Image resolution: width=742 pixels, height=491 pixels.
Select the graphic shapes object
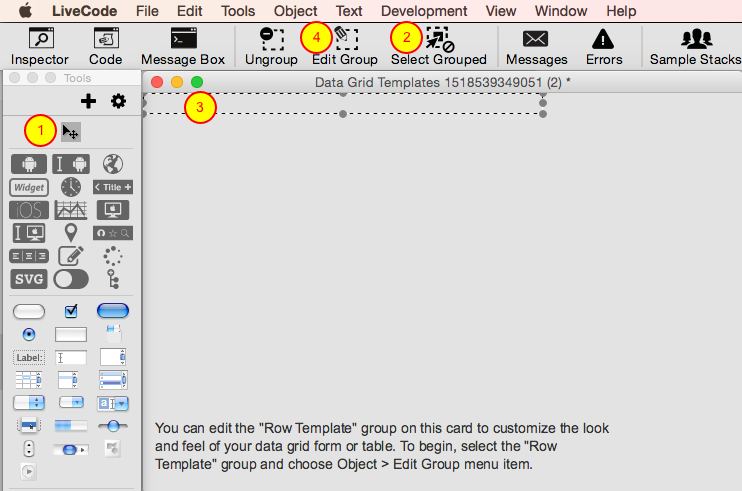[x=113, y=448]
